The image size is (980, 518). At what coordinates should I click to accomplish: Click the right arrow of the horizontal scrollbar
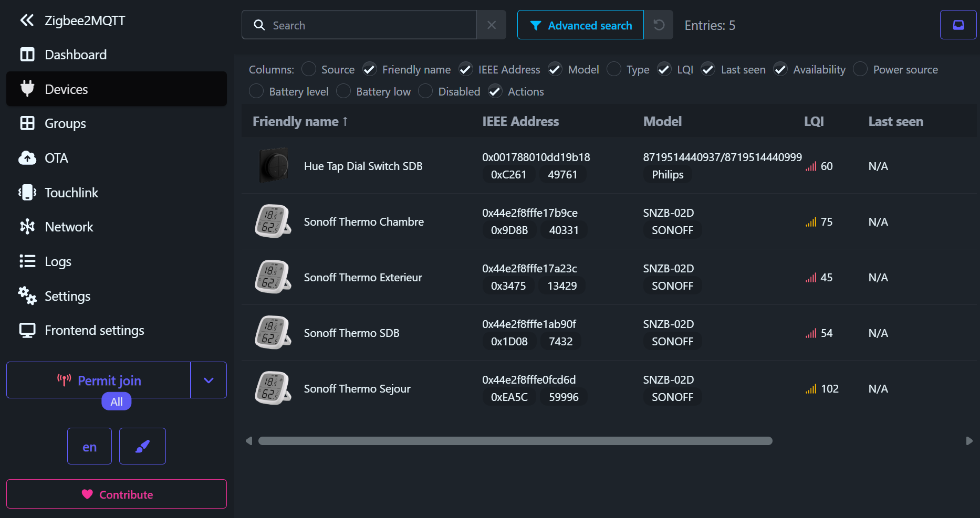pyautogui.click(x=969, y=441)
